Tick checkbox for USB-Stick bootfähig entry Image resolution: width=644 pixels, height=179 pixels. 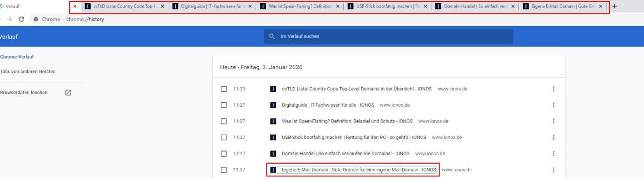pyautogui.click(x=224, y=137)
